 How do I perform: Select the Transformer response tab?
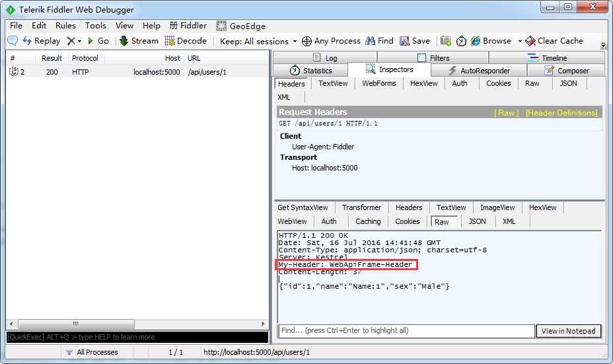point(361,207)
